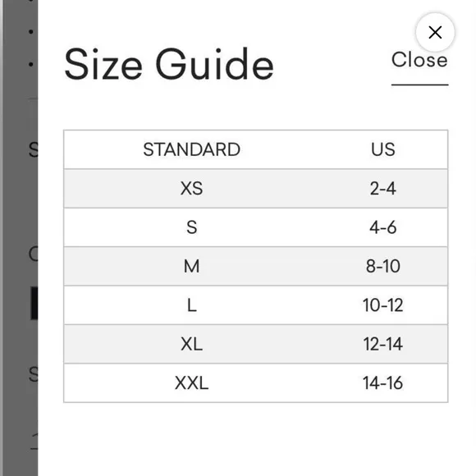Click the 12-14 US size cell
Screen dimensions: 476x476
(383, 344)
